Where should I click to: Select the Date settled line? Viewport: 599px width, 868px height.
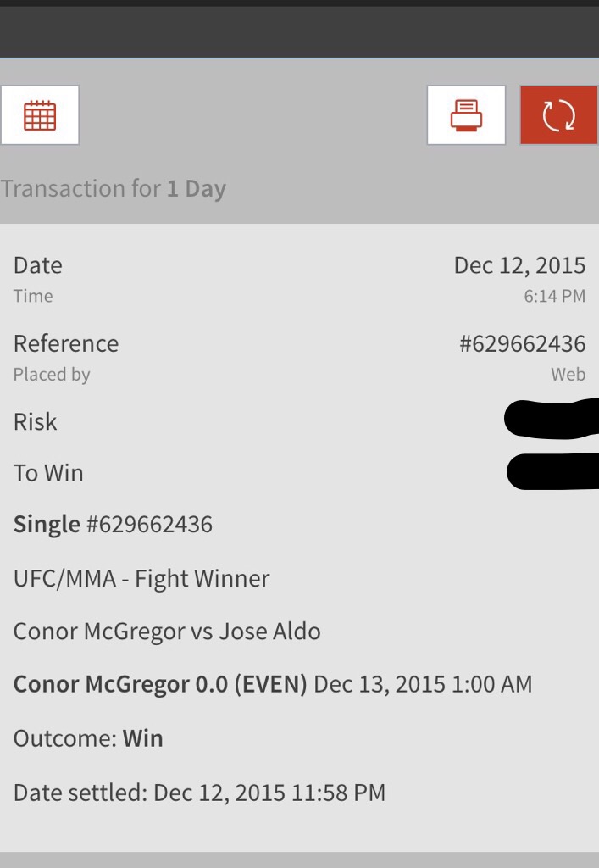tap(199, 793)
